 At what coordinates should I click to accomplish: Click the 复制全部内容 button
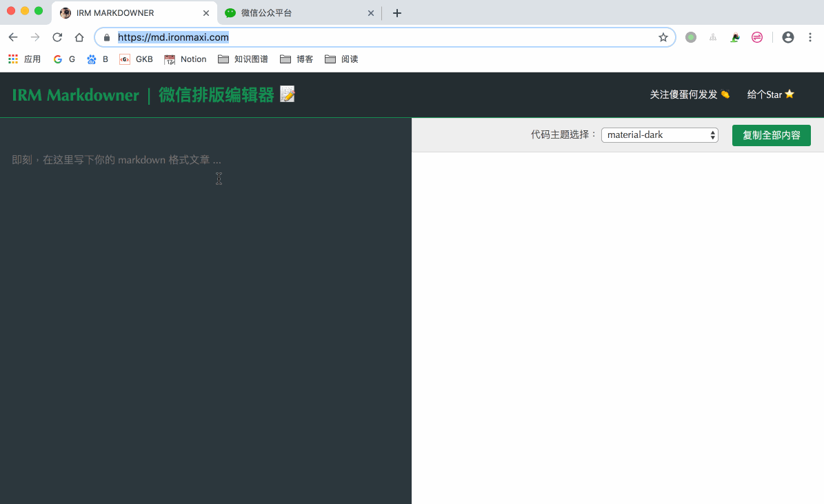tap(771, 135)
